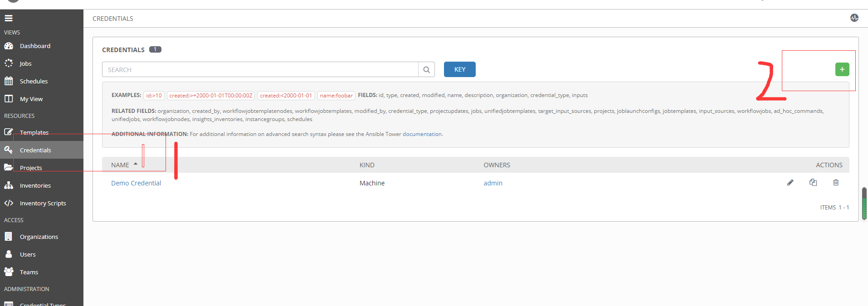
Task: Click the Organizations building icon
Action: [x=8, y=236]
